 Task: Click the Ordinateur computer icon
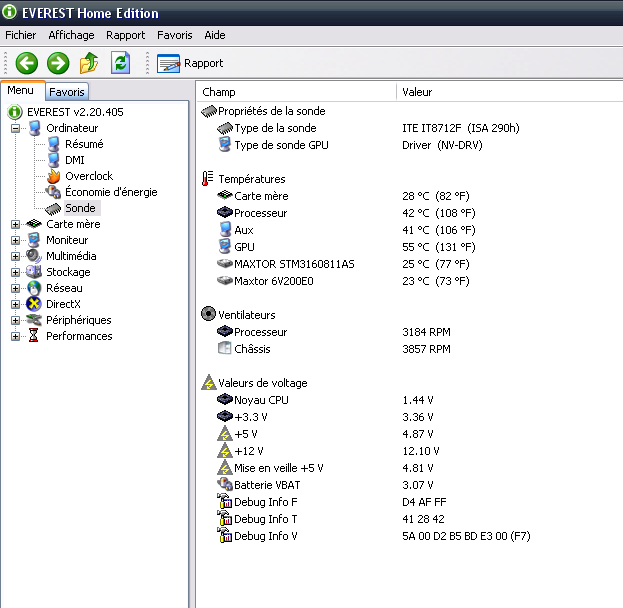[x=35, y=128]
